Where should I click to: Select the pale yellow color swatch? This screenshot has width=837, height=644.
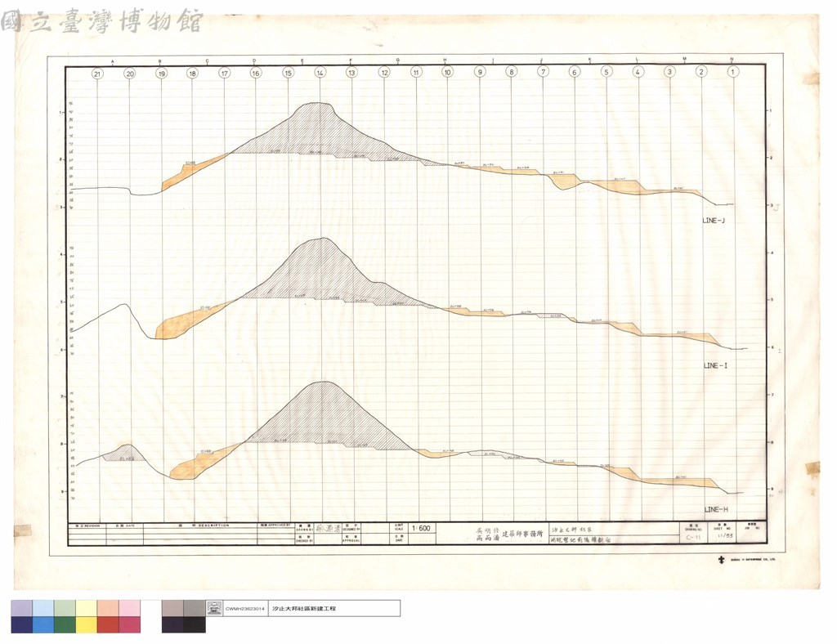pos(86,608)
